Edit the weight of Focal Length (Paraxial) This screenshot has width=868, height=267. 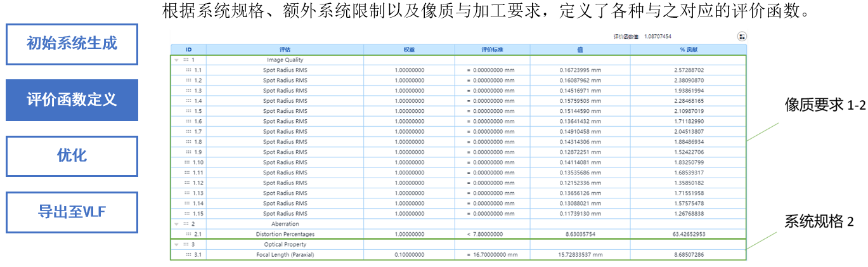[409, 254]
